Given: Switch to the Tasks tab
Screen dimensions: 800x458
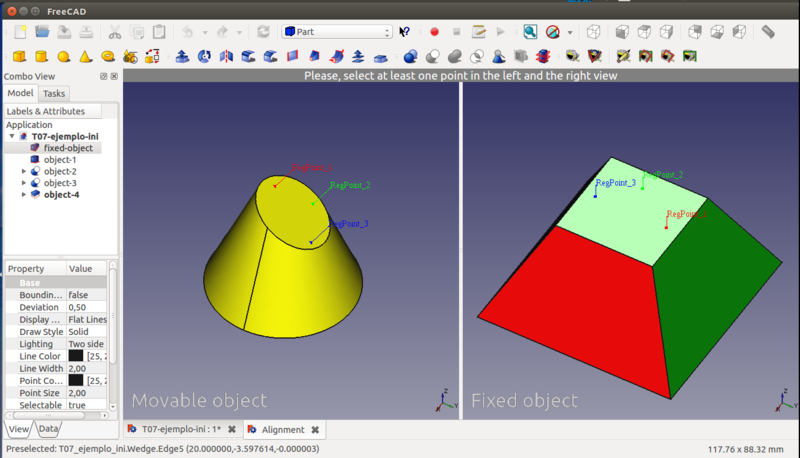Looking at the screenshot, I should click(x=54, y=93).
